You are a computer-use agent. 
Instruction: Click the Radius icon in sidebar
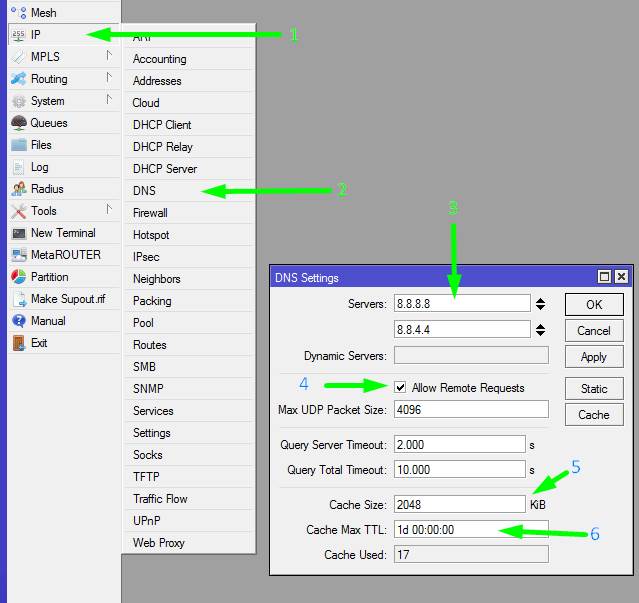pyautogui.click(x=19, y=189)
